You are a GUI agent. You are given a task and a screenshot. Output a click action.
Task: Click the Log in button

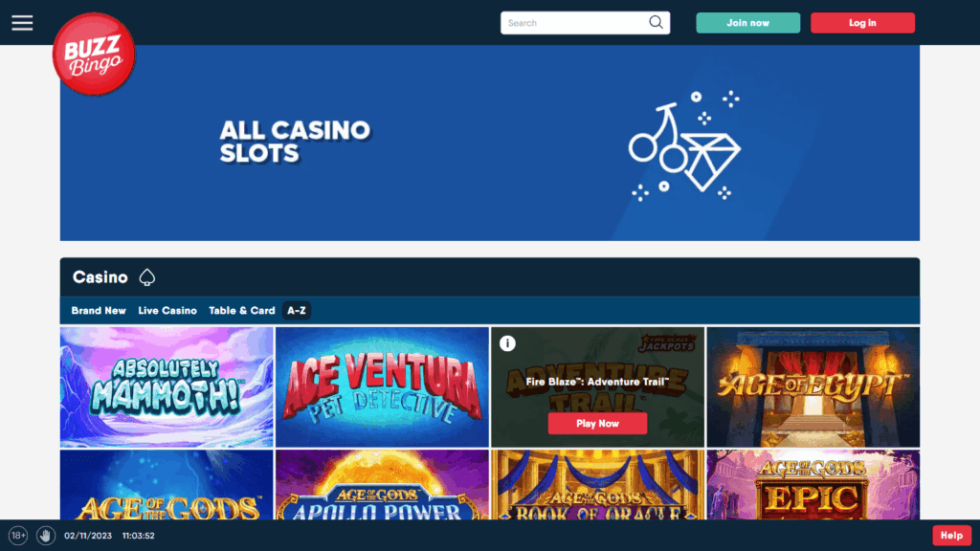(862, 23)
